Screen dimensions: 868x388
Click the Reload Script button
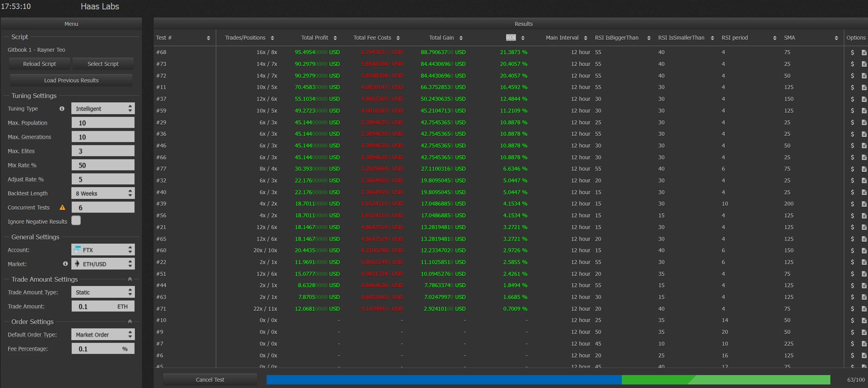(40, 64)
